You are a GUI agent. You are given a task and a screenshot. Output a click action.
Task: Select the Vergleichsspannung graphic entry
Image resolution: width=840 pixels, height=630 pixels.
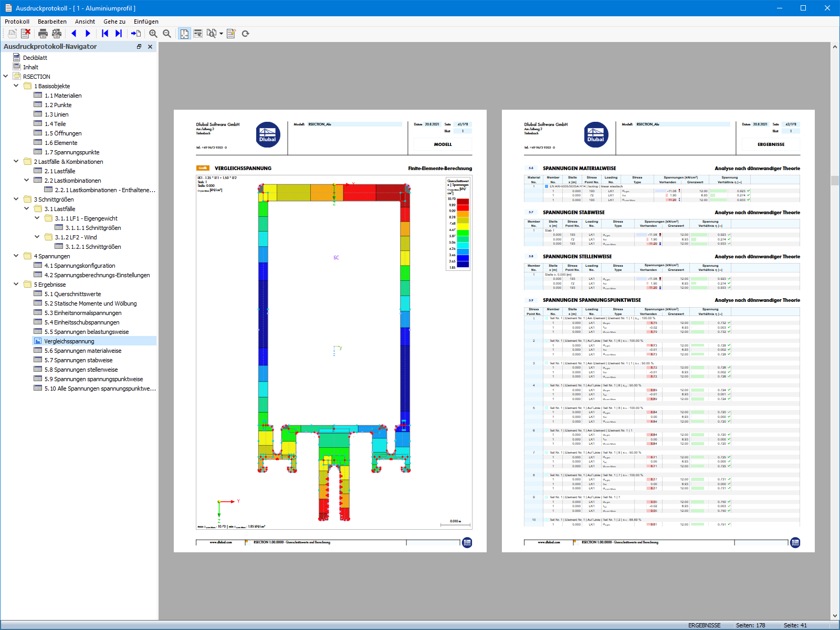click(69, 341)
